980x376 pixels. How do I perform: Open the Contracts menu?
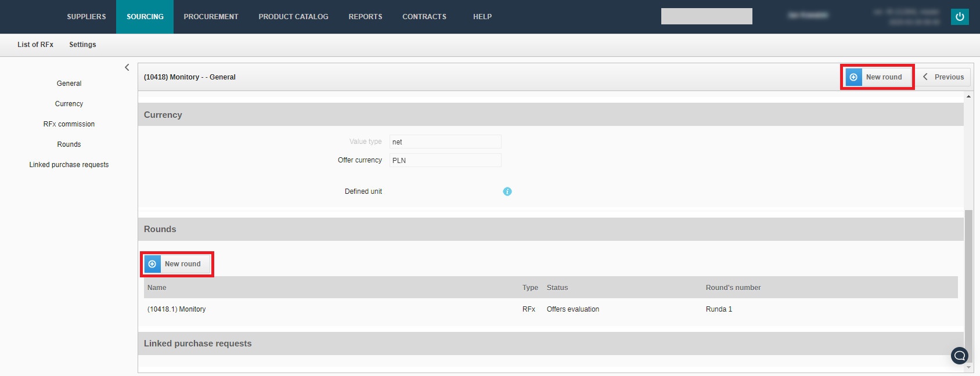[424, 17]
